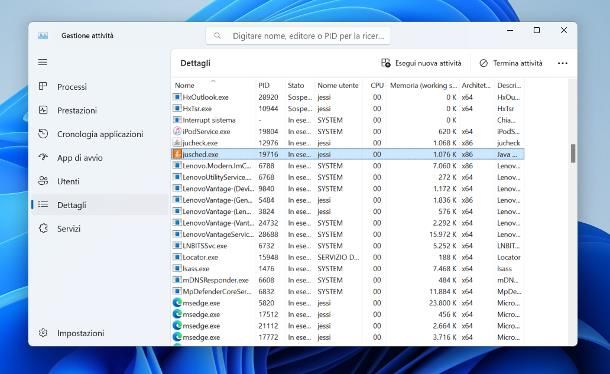Click SERVIZIO D... user name cell
Screen dimensions: 610x374
(338, 257)
